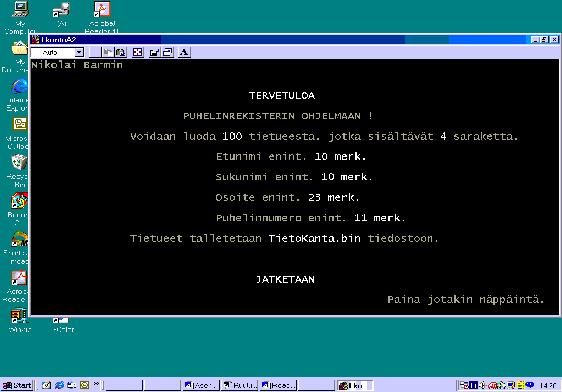Click 'Sukunimi enint. 10 merk.' line
The width and height of the screenshot is (562, 392).
pos(294,177)
